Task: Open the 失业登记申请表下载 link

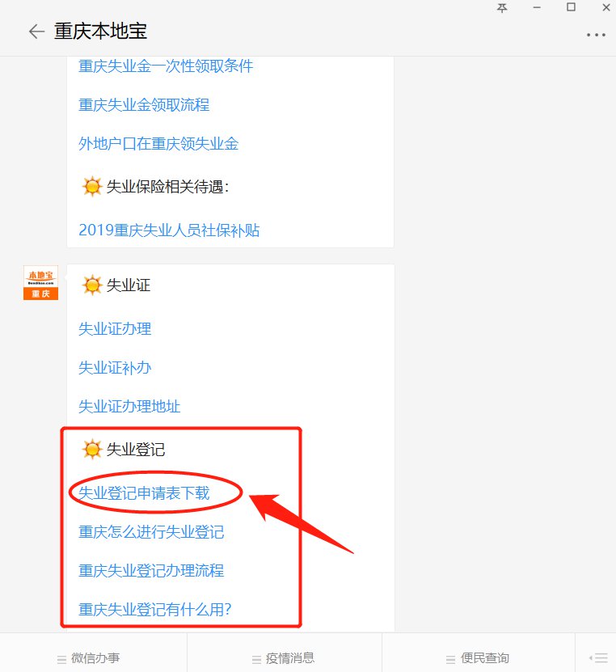Action: [144, 492]
